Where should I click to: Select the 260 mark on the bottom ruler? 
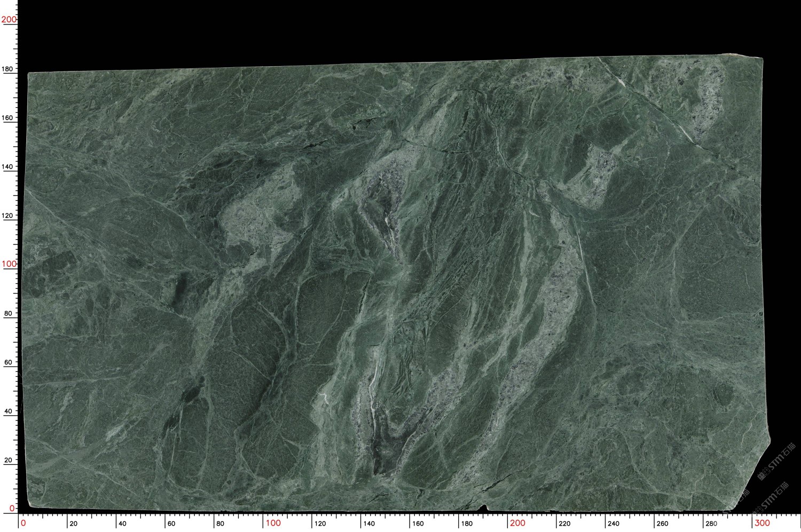(662, 523)
